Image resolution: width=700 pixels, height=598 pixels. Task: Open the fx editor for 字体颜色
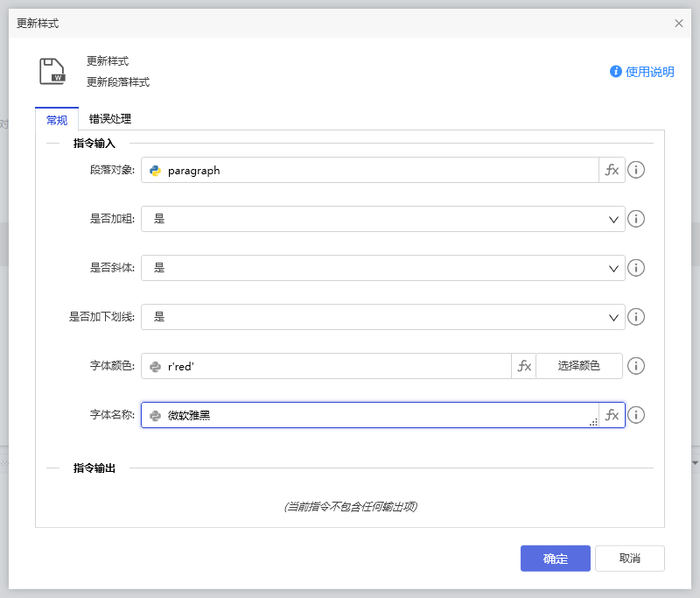pyautogui.click(x=523, y=366)
